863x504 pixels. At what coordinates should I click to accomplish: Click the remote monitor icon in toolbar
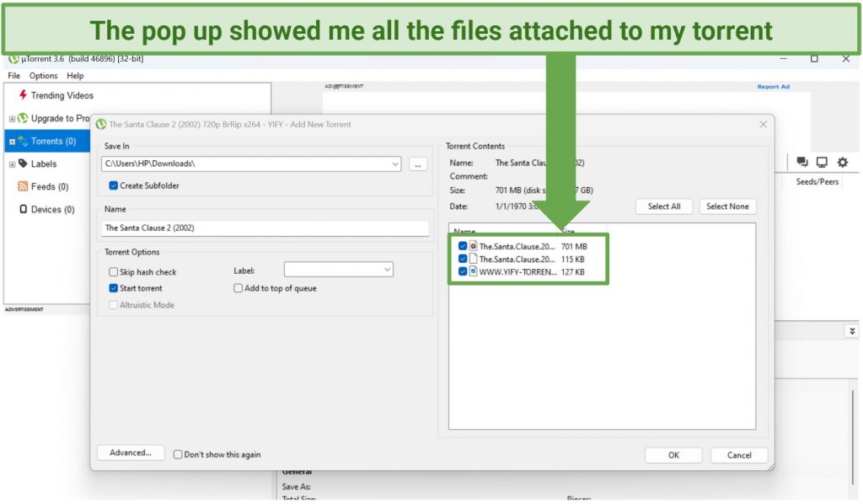click(822, 162)
